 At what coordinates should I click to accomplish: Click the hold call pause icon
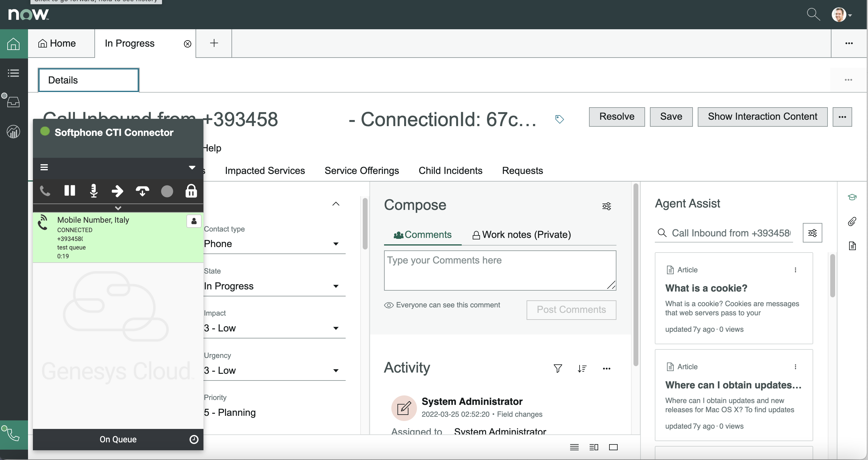pos(70,191)
